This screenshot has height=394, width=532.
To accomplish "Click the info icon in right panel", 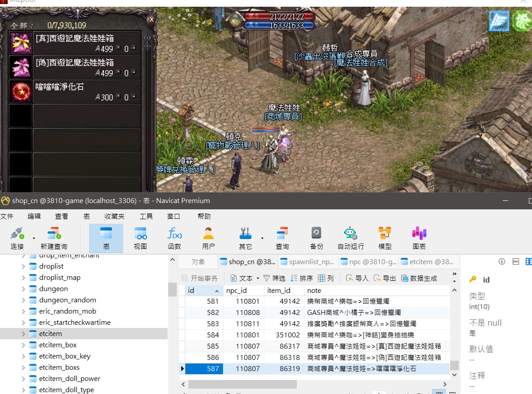I will [502, 261].
